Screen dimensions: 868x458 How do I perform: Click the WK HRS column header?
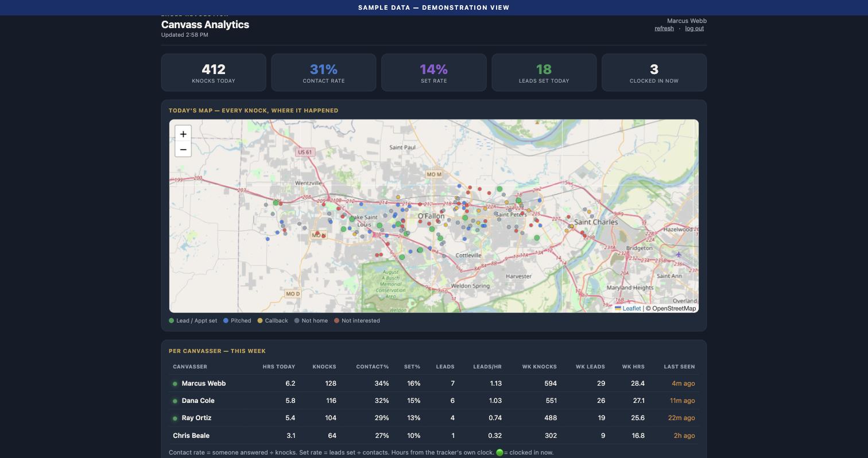click(633, 367)
